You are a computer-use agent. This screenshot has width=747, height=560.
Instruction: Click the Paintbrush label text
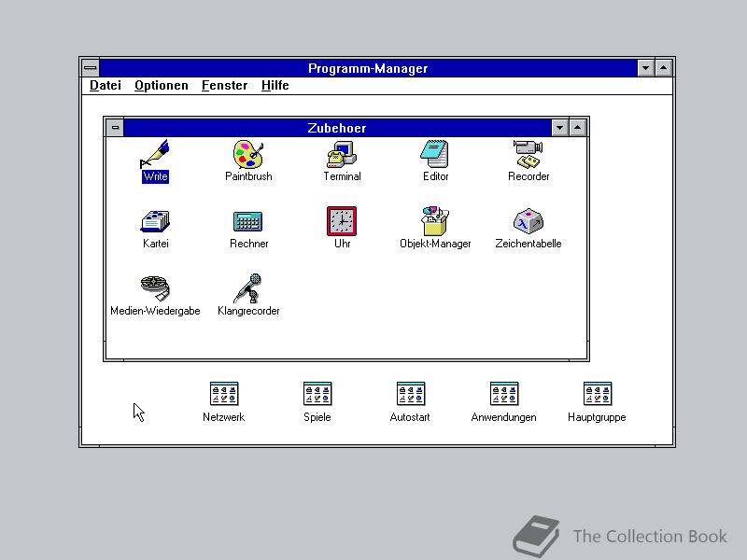point(248,176)
